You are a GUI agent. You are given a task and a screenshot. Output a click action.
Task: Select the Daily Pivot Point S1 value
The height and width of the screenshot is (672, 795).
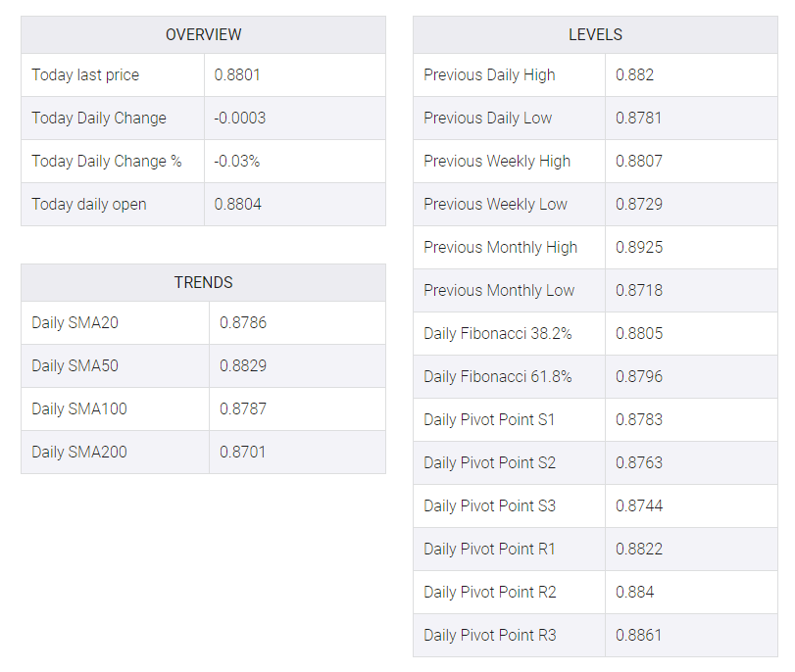pyautogui.click(x=639, y=419)
